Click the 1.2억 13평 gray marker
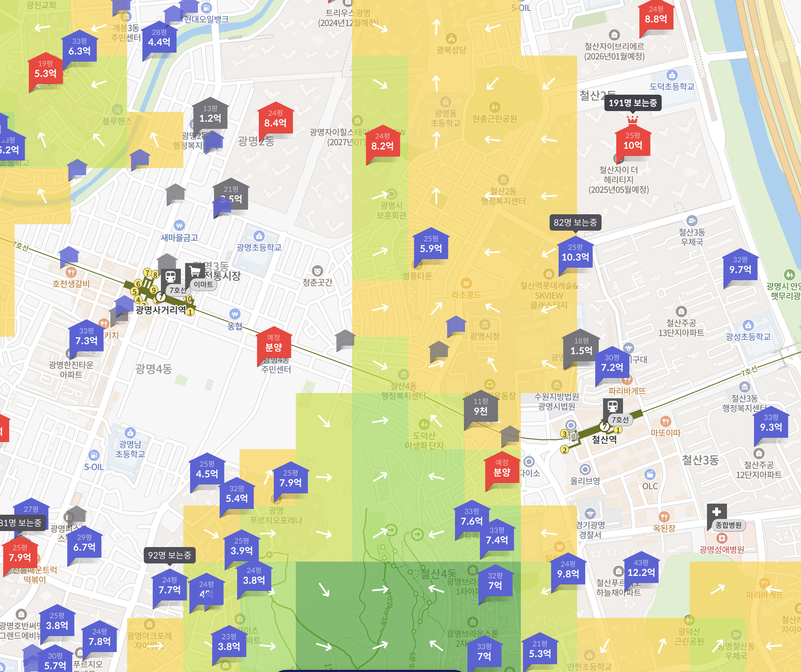The height and width of the screenshot is (672, 801). point(210,115)
